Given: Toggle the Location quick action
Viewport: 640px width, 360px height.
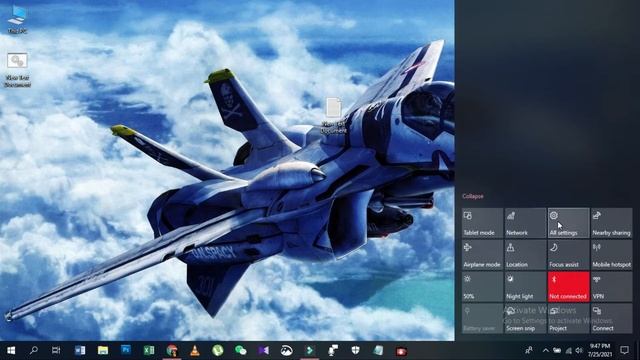Looking at the screenshot, I should 525,255.
